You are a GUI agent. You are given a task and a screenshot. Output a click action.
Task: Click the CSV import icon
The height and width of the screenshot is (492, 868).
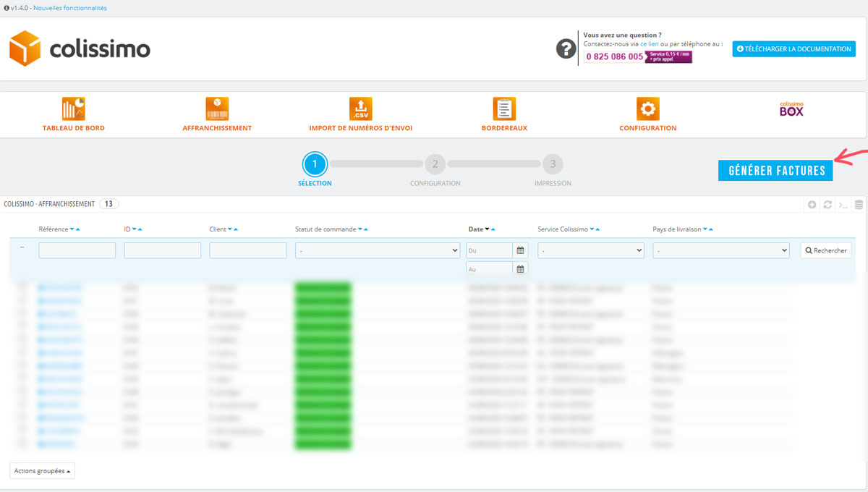coord(360,109)
